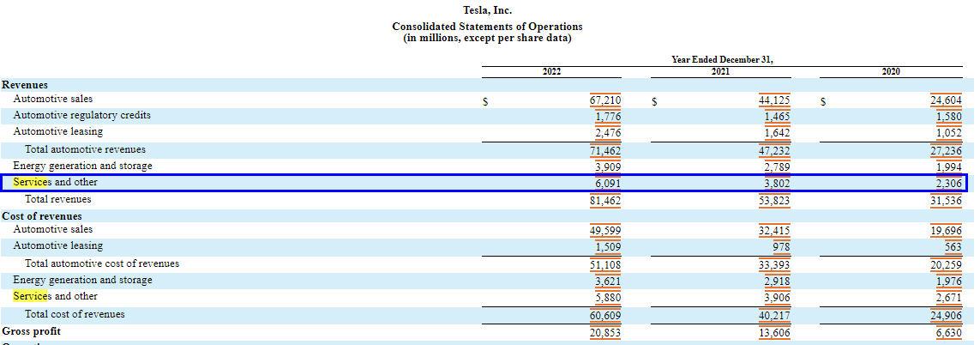Click the 1,465 regulatory credits value
This screenshot has width=980, height=345.
pos(778,117)
